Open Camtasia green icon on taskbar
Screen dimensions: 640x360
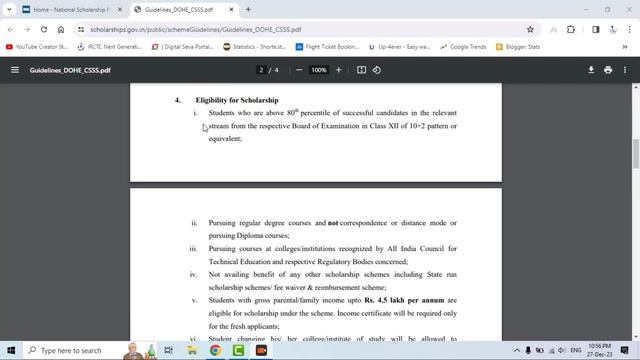[x=238, y=350]
